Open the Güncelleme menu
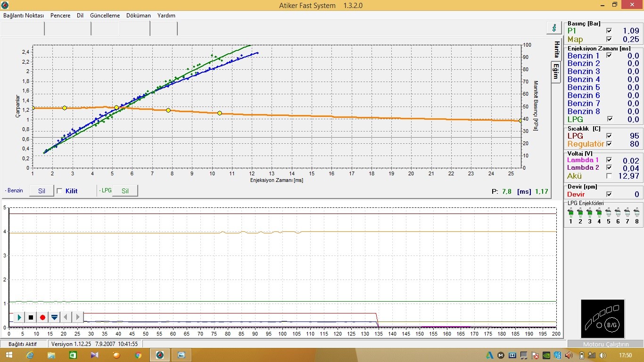 click(x=105, y=16)
